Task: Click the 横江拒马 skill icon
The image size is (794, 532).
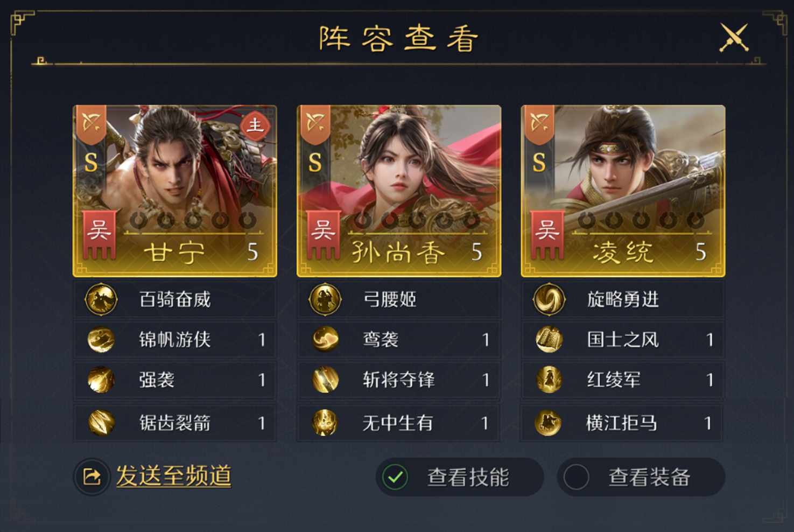Action: (549, 423)
